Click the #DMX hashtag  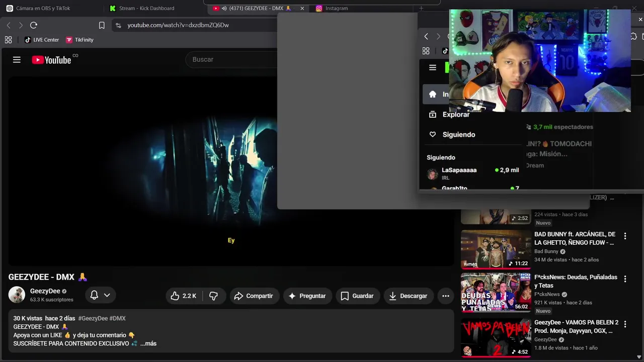pyautogui.click(x=117, y=318)
